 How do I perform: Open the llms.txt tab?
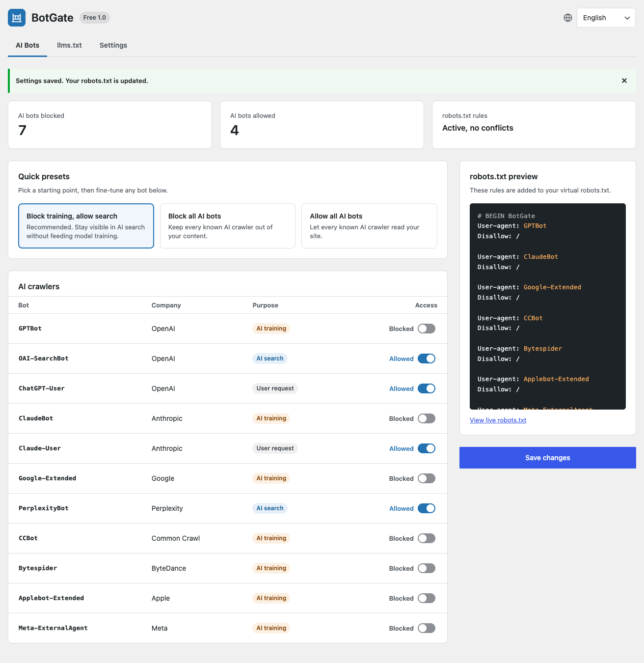[x=69, y=45]
